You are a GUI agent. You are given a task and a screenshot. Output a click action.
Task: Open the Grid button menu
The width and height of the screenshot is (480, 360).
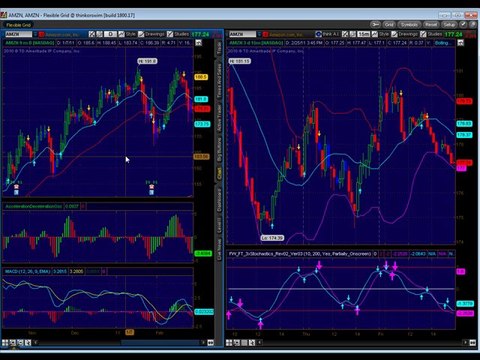pyautogui.click(x=389, y=25)
